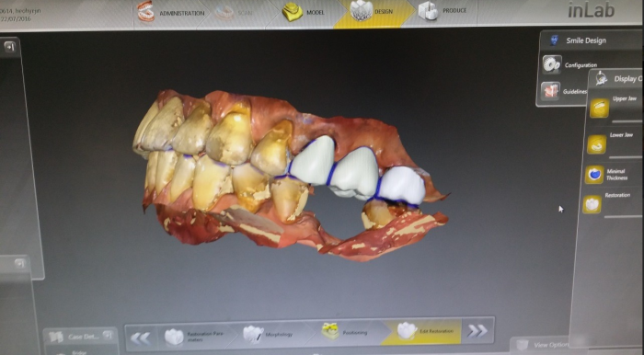
Task: Expand the Smile Design panel header
Action: click(592, 40)
